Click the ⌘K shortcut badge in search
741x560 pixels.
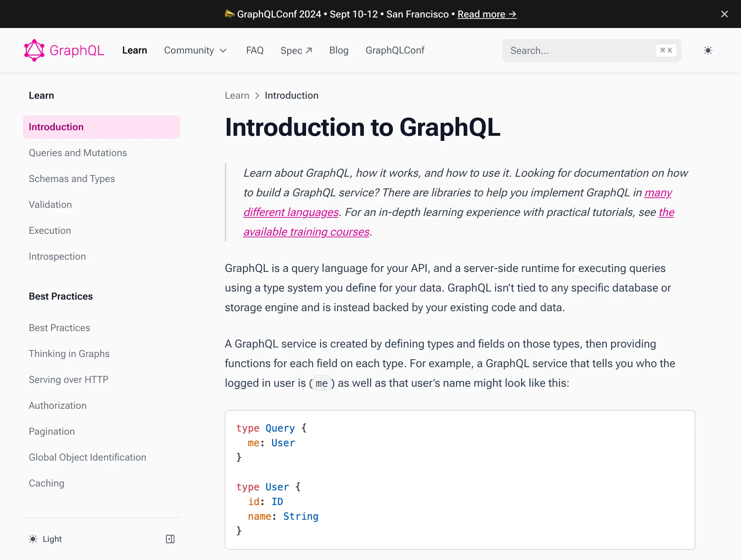coord(666,50)
